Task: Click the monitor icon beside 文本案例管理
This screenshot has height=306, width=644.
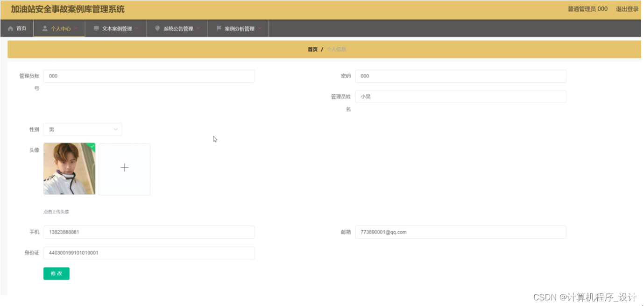Action: coord(96,28)
